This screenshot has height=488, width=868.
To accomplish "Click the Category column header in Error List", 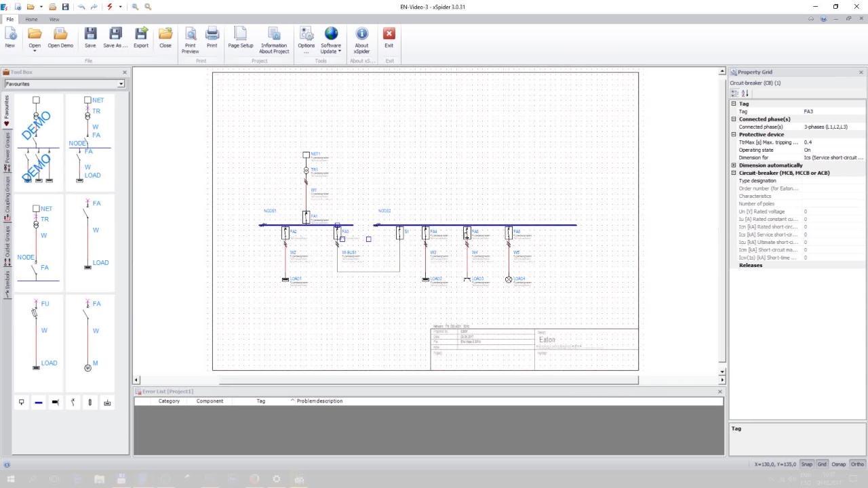I will coord(169,401).
